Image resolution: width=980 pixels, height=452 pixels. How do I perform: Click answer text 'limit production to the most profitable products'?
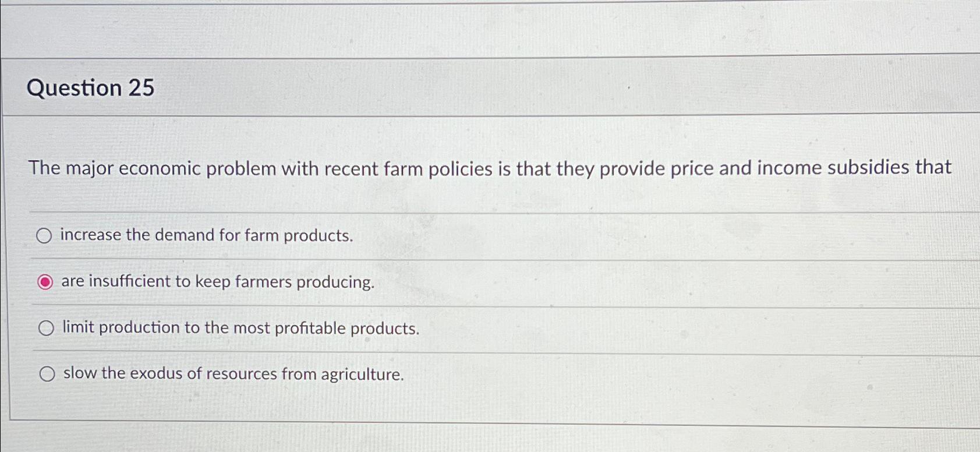tap(240, 327)
